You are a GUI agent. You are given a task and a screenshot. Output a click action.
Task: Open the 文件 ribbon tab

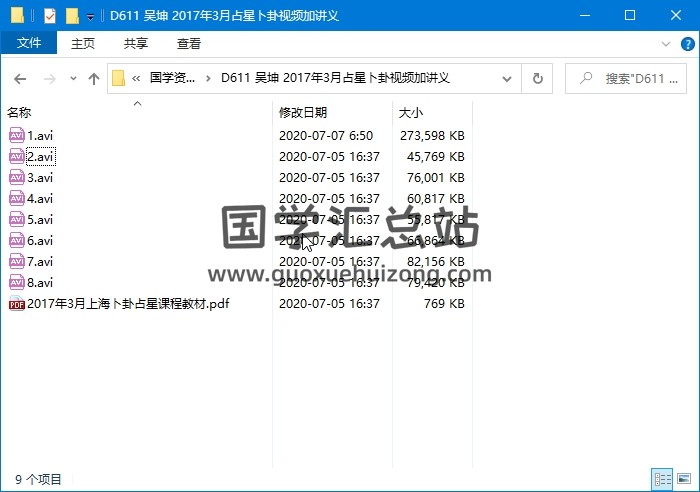(x=29, y=43)
